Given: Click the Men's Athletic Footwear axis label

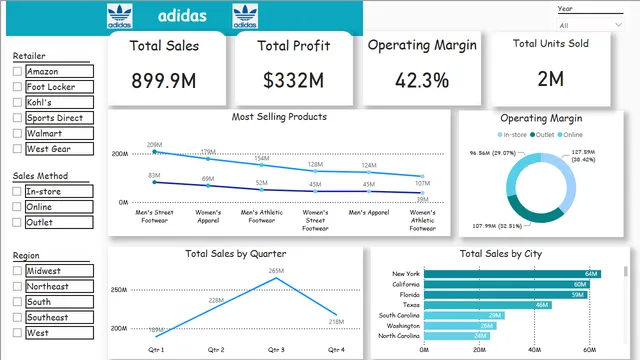Looking at the screenshot, I should [262, 216].
